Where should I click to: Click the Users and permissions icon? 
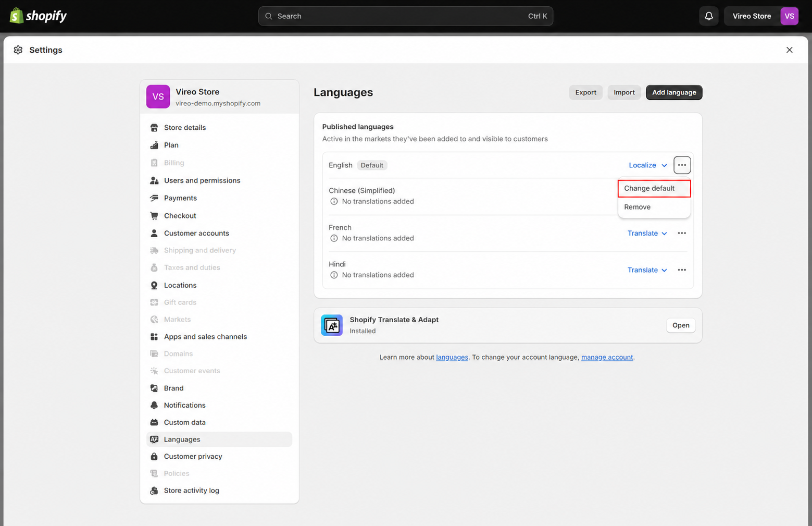[x=154, y=180]
